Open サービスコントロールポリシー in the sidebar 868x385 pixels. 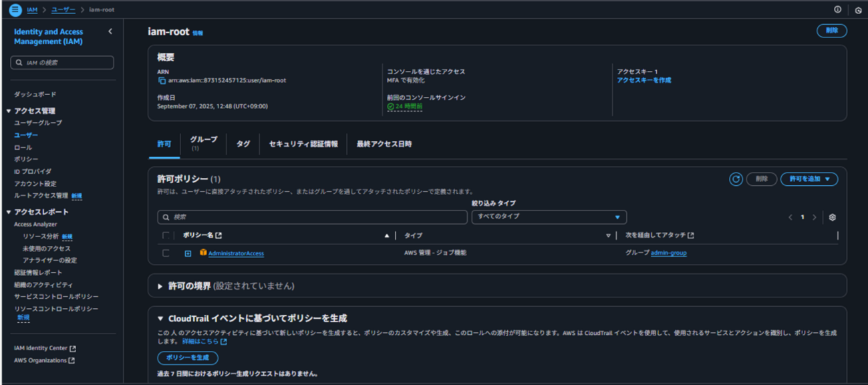[x=57, y=297]
